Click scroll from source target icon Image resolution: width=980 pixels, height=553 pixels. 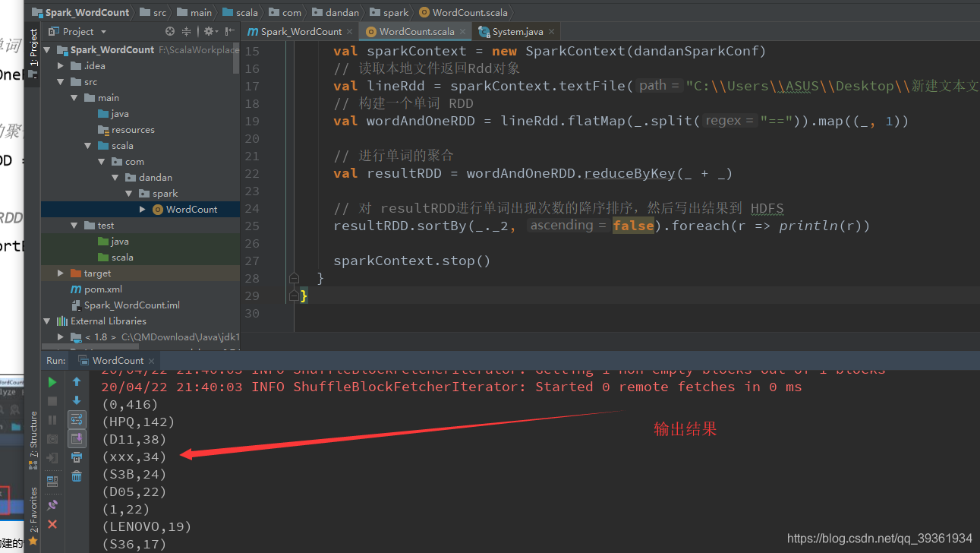[x=170, y=31]
